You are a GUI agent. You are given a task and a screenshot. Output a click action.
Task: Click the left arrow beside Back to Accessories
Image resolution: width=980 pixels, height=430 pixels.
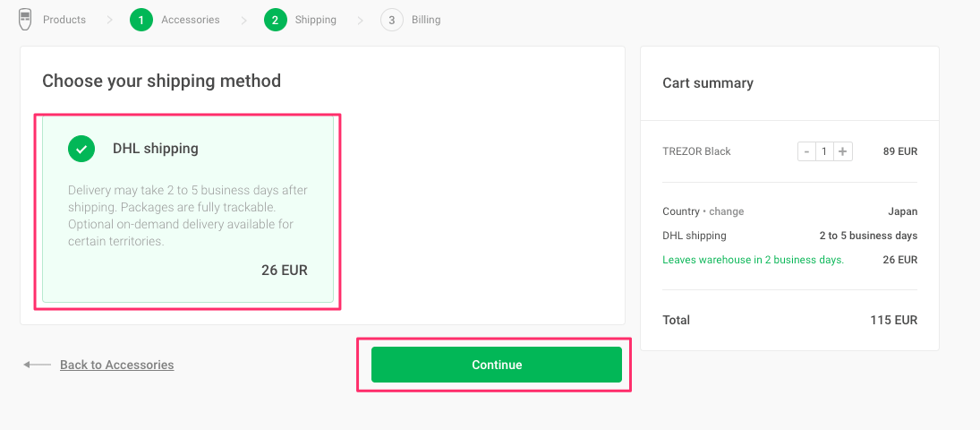(x=38, y=365)
